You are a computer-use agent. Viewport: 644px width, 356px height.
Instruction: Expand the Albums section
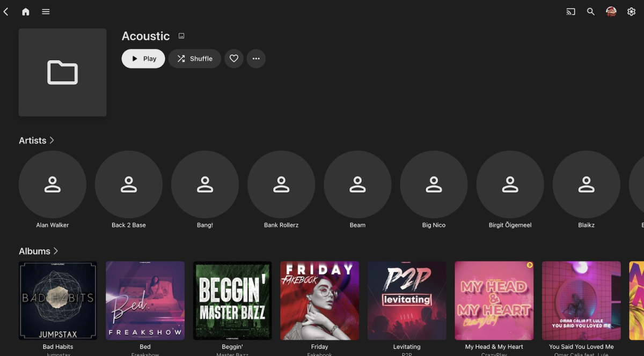tap(39, 251)
